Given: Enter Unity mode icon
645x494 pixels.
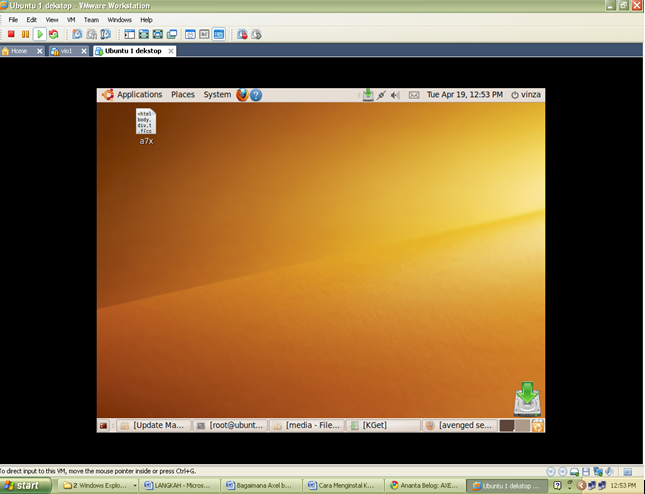Looking at the screenshot, I should click(172, 34).
